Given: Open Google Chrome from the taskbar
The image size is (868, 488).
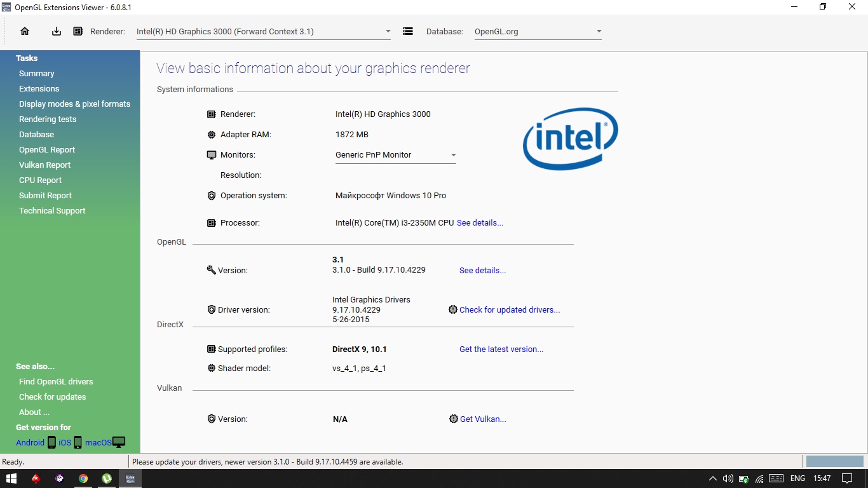Looking at the screenshot, I should click(x=83, y=478).
